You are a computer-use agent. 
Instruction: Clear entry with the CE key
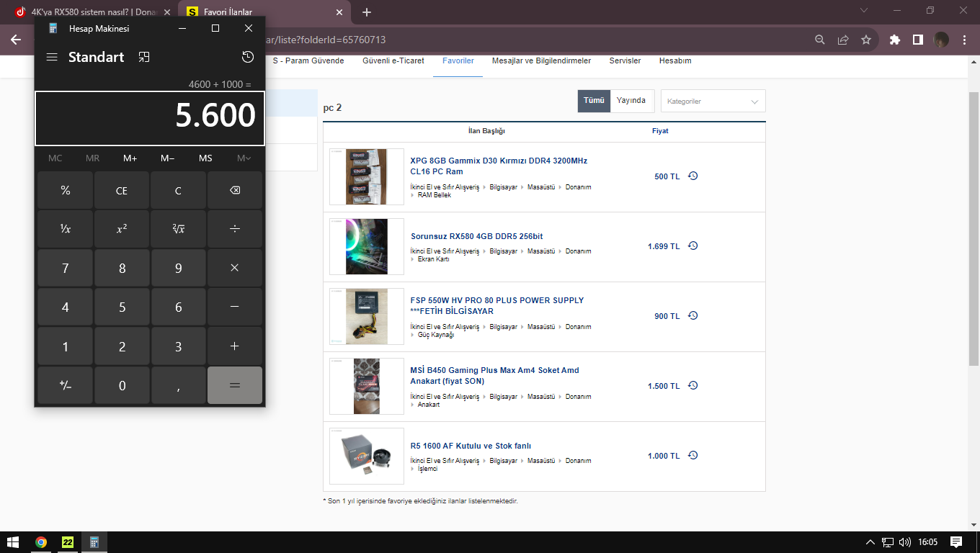(122, 190)
